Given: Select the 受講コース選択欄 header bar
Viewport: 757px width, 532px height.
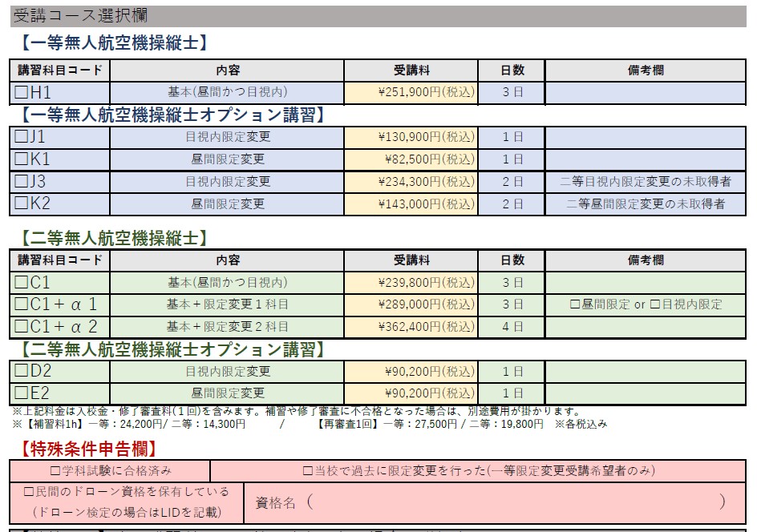Looking at the screenshot, I should pos(378,16).
